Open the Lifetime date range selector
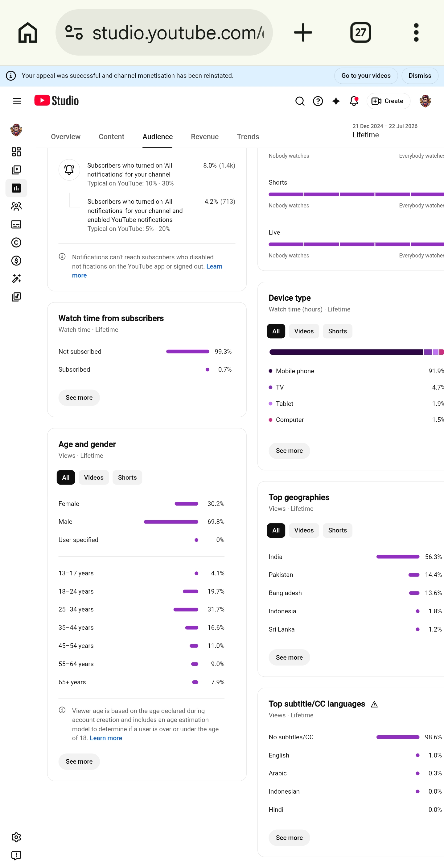 click(x=385, y=131)
